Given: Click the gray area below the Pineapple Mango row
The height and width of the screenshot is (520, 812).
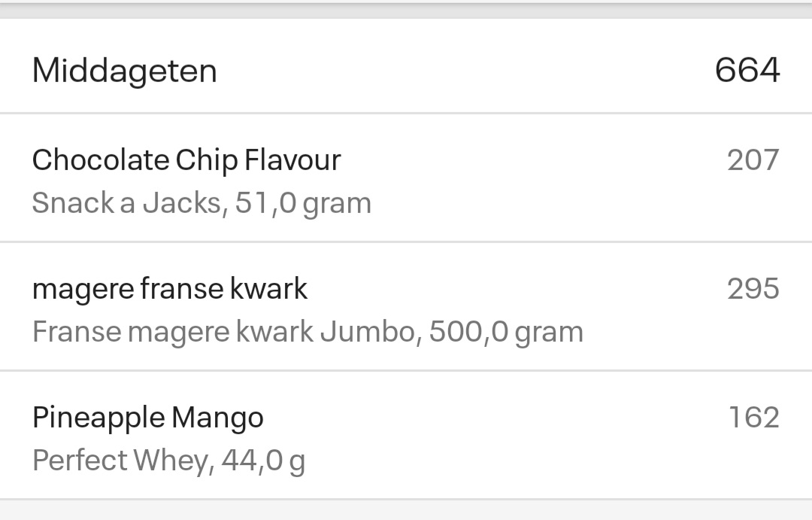Looking at the screenshot, I should tap(406, 510).
